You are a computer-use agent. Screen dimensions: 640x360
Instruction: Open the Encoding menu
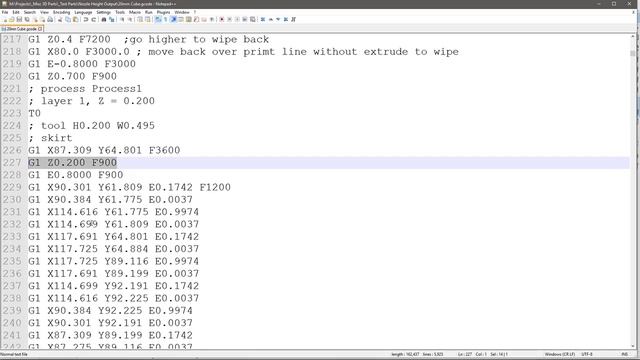coord(62,12)
